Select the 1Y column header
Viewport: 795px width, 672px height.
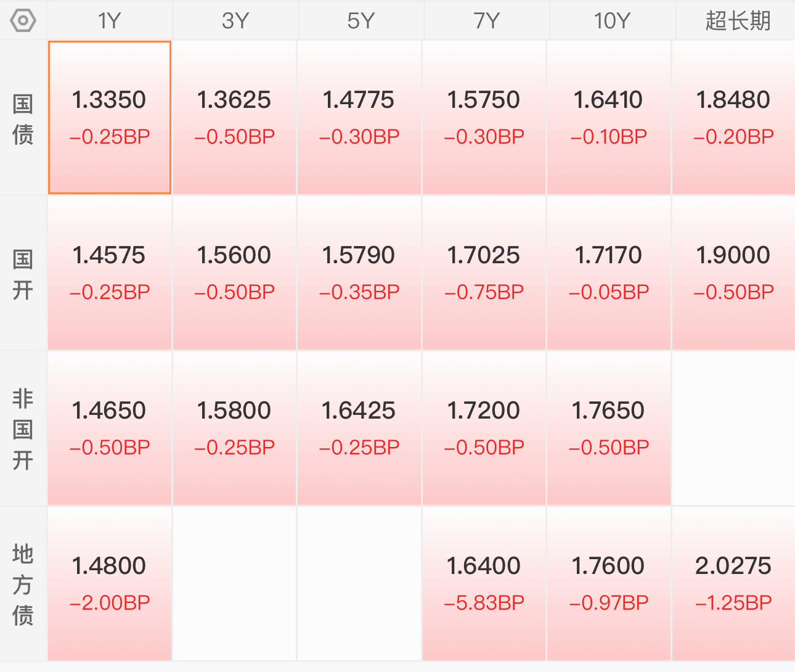110,20
